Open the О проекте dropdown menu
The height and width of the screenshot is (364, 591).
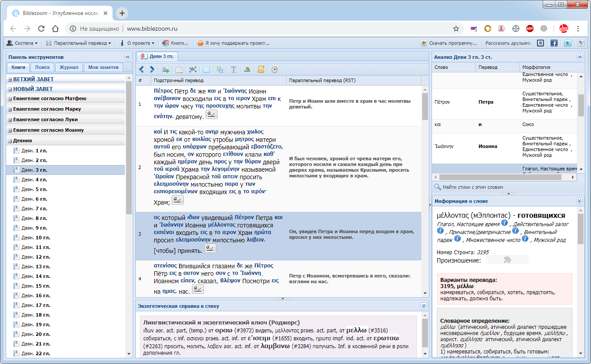tap(137, 43)
